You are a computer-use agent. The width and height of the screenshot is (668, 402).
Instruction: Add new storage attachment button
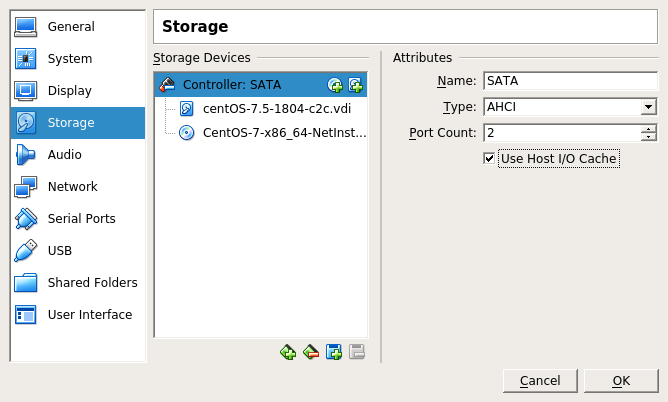334,352
